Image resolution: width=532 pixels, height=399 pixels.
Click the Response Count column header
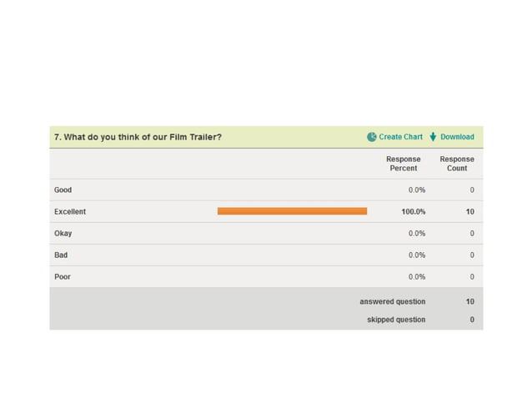(x=457, y=164)
